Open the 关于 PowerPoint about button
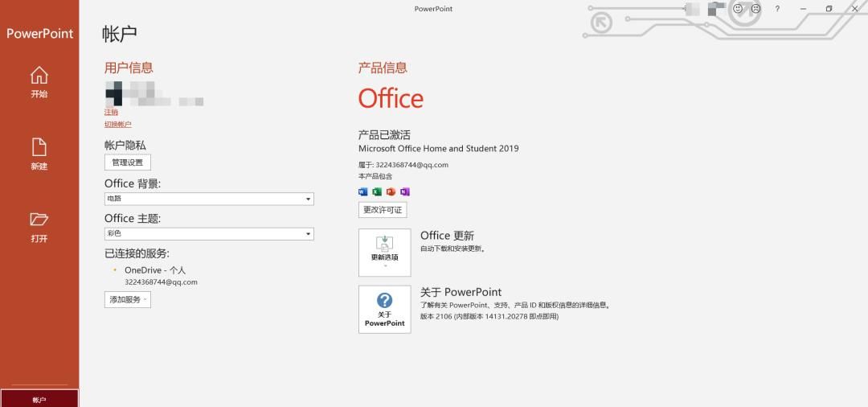 [x=385, y=310]
